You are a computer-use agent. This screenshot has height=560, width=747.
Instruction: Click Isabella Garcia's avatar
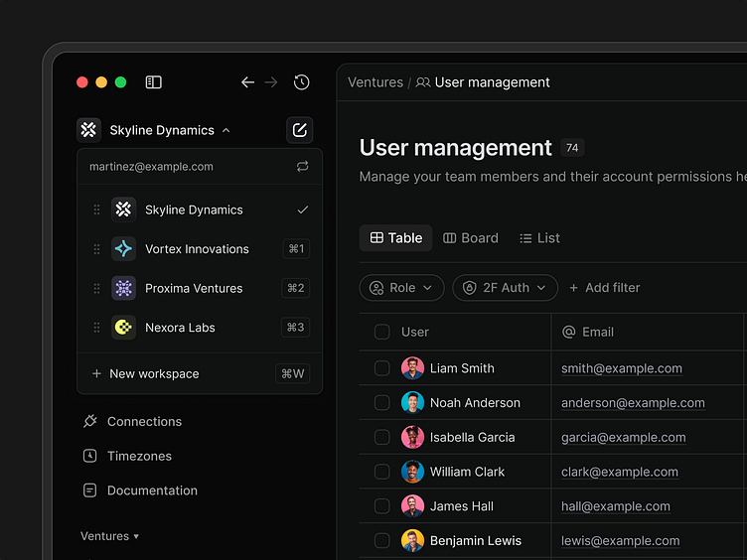(x=412, y=437)
